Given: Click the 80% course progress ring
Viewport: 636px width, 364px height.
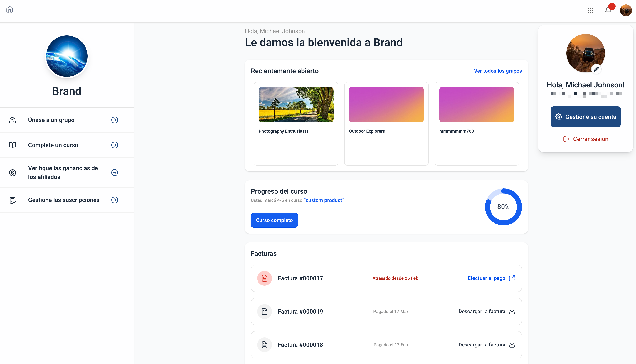Looking at the screenshot, I should pos(503,207).
